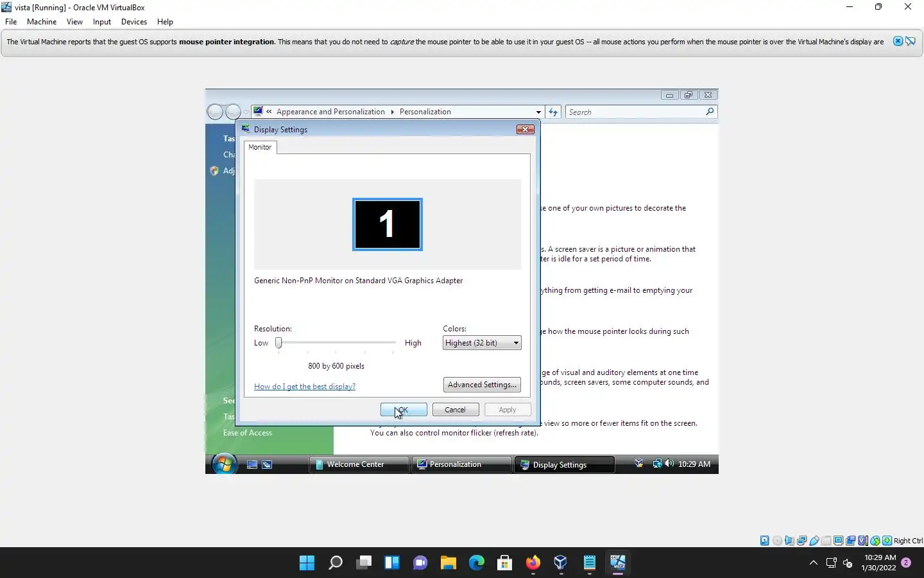Viewport: 924px width, 578px height.
Task: Open Advanced Settings in Display Settings
Action: point(482,385)
